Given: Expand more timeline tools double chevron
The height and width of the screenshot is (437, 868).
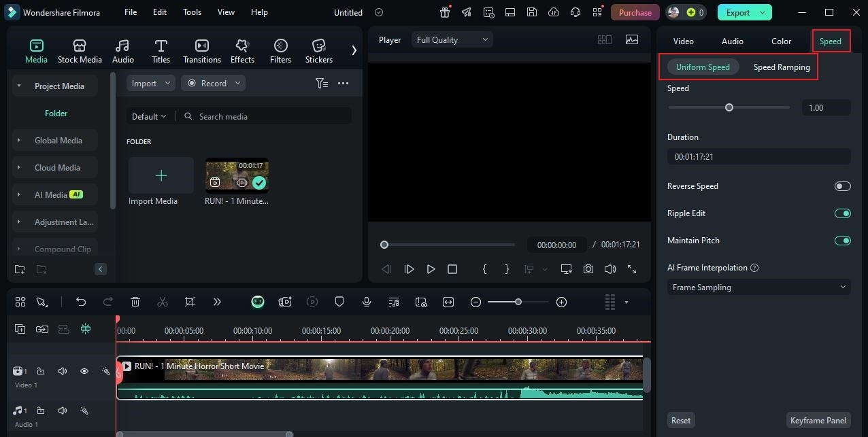Looking at the screenshot, I should (x=217, y=302).
